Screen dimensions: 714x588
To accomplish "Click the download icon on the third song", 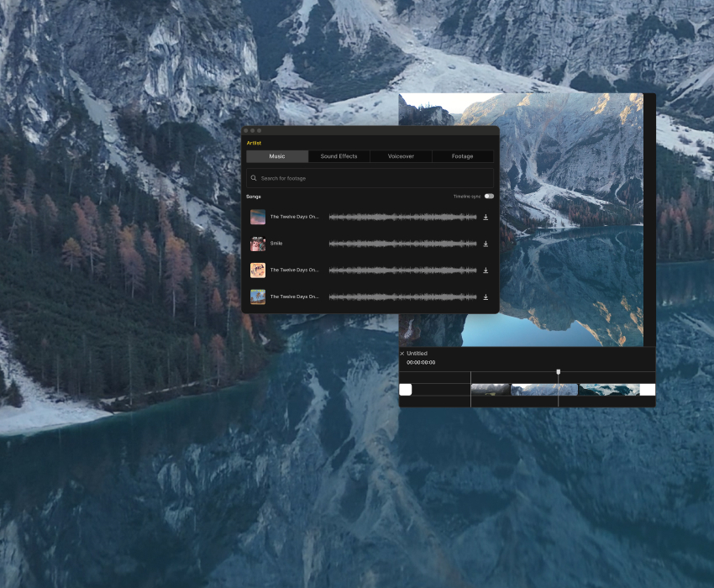I will pyautogui.click(x=486, y=270).
